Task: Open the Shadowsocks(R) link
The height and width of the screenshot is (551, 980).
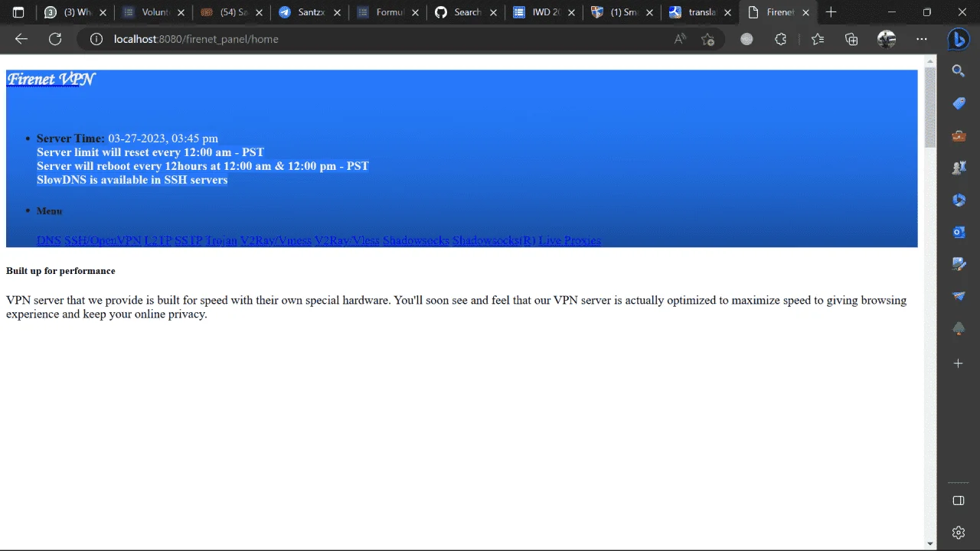Action: coord(494,240)
